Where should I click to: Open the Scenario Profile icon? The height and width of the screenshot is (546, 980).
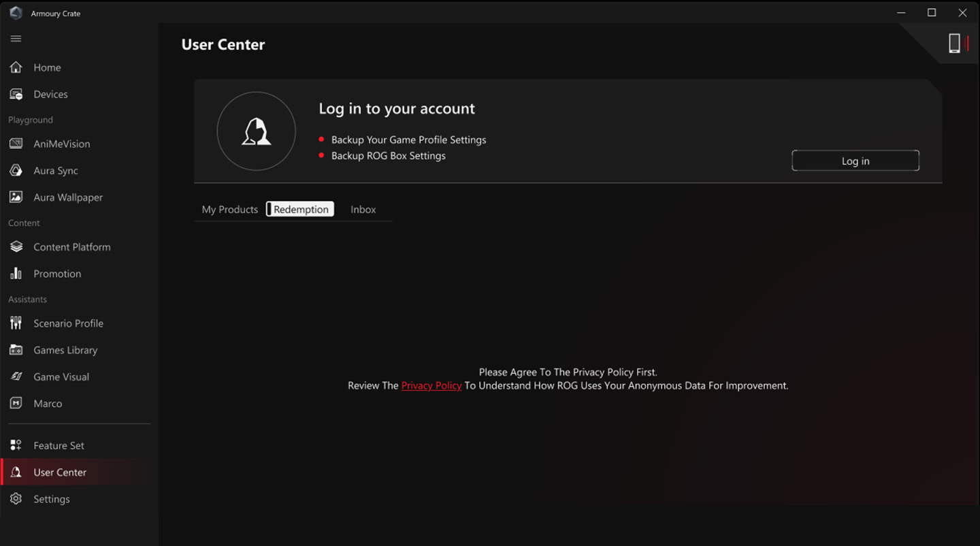16,323
